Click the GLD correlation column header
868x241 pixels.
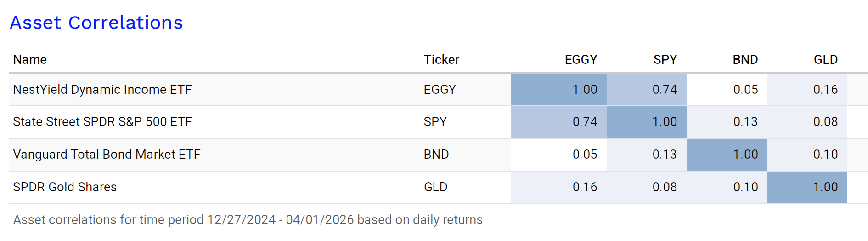[x=825, y=59]
